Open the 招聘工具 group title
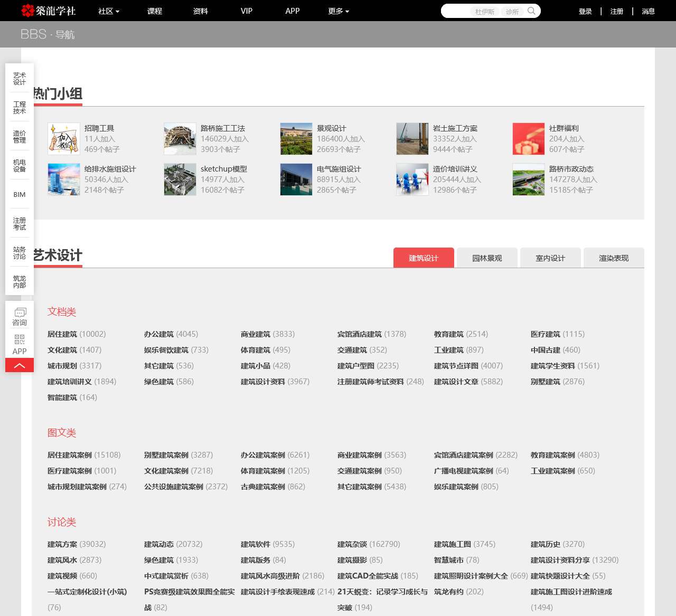This screenshot has width=676, height=616. [x=99, y=128]
